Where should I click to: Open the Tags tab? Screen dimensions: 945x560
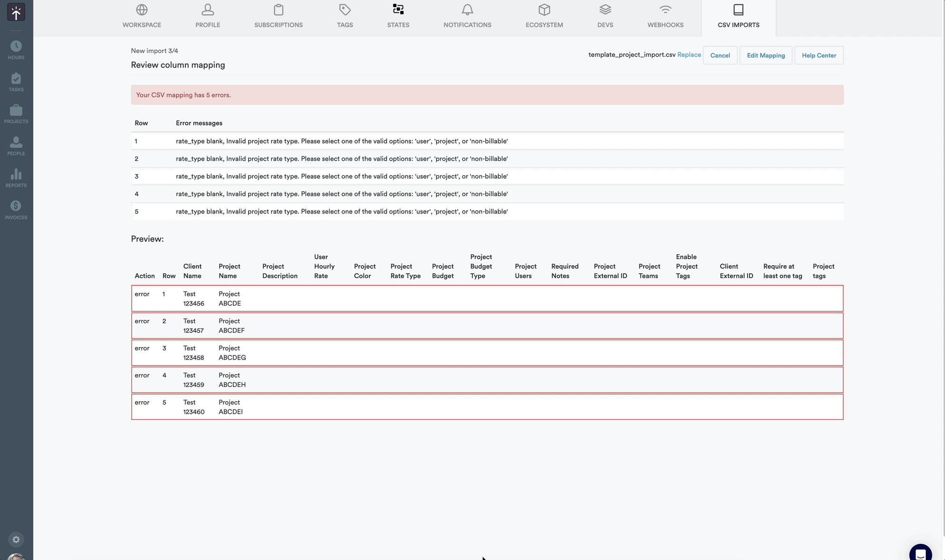coord(345,16)
